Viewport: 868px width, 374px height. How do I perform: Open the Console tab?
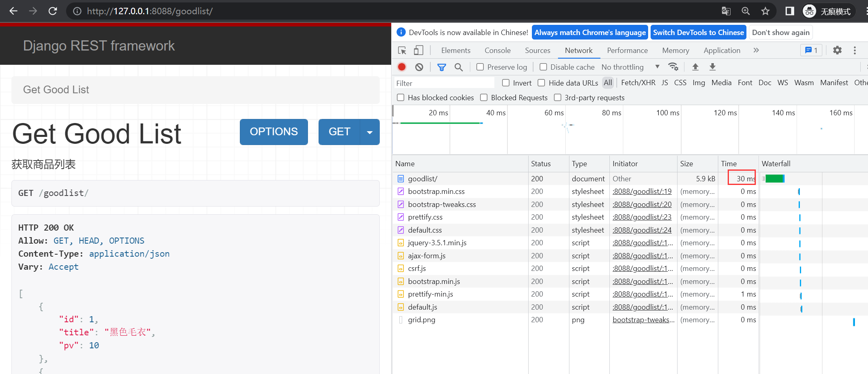point(498,51)
